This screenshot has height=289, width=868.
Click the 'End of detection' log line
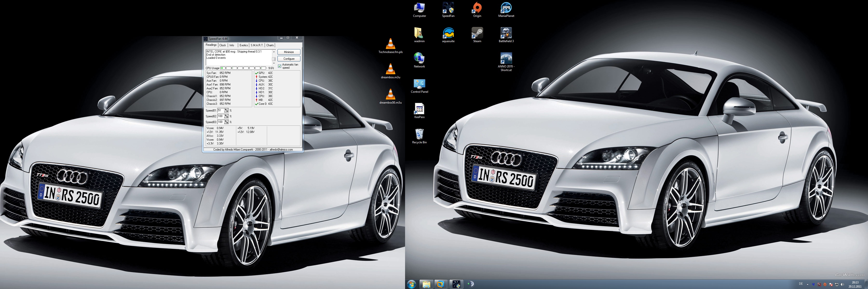point(216,54)
